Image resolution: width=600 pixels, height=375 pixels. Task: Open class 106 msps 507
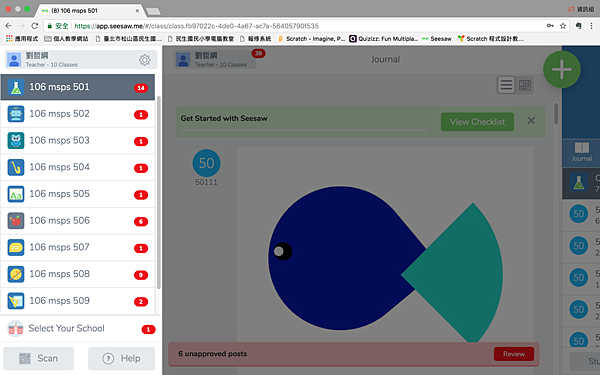click(78, 248)
